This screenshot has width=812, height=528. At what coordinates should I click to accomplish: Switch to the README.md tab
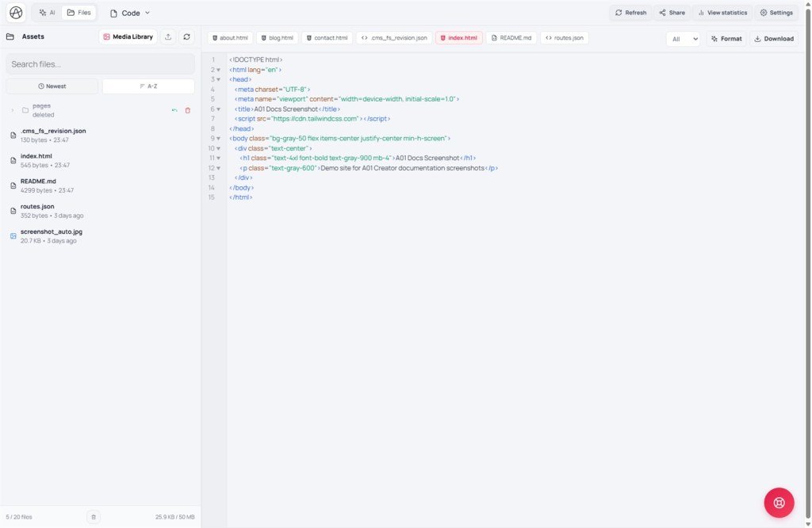pyautogui.click(x=511, y=38)
